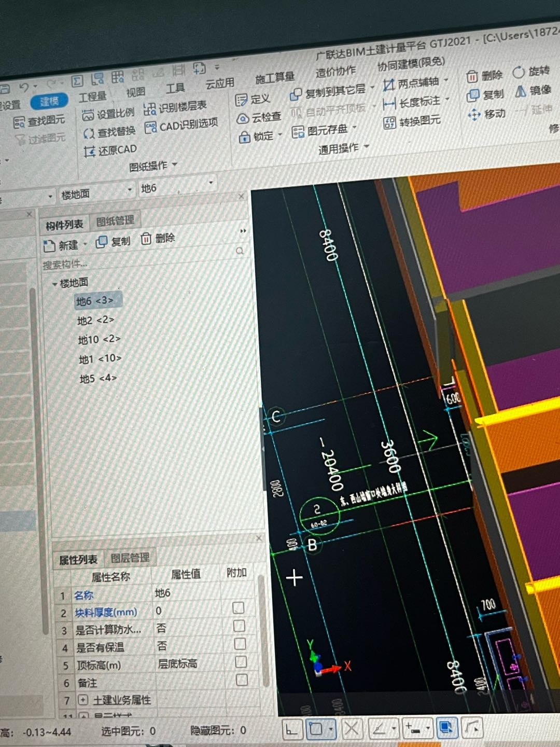The width and height of the screenshot is (560, 747).
Task: Select 地1 <10> in component tree
Action: (x=100, y=358)
